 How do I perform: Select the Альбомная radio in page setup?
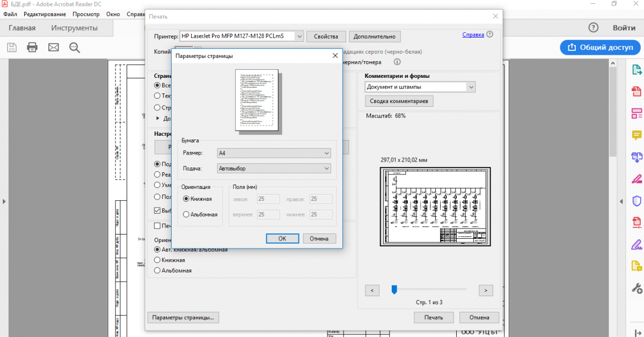(x=186, y=214)
